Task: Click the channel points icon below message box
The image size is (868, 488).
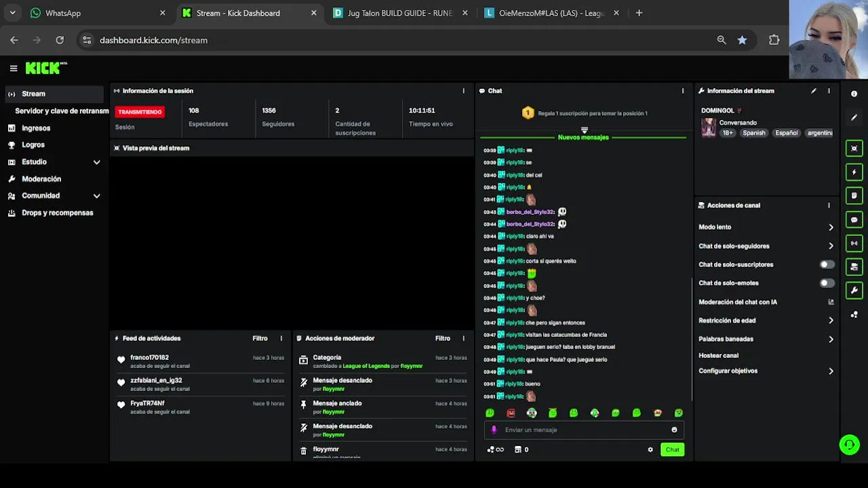Action: click(495, 449)
